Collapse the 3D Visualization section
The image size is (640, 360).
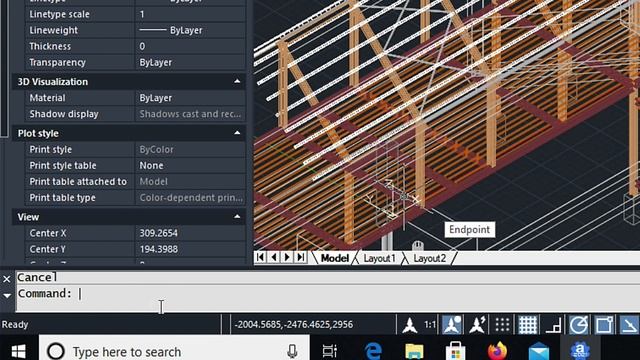point(237,82)
